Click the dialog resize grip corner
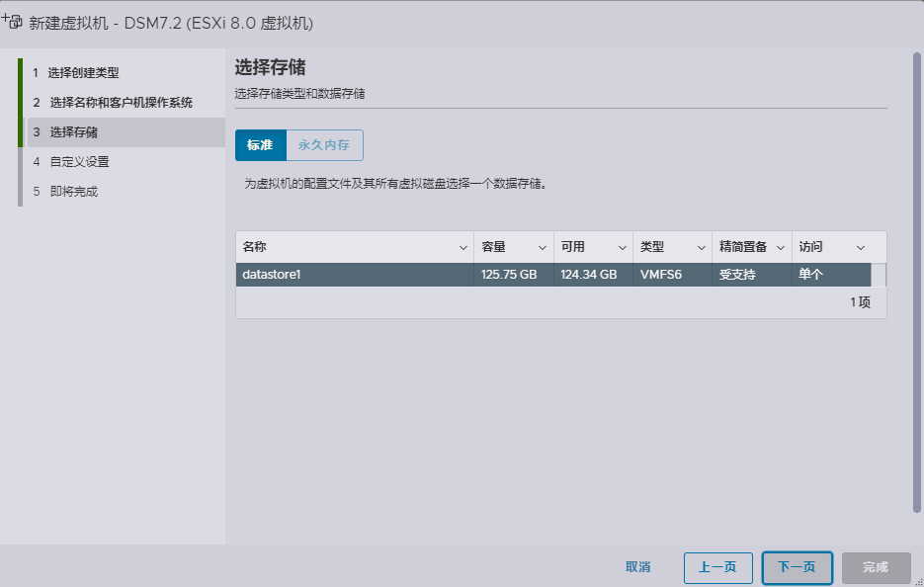Image resolution: width=924 pixels, height=587 pixels. click(x=919, y=582)
